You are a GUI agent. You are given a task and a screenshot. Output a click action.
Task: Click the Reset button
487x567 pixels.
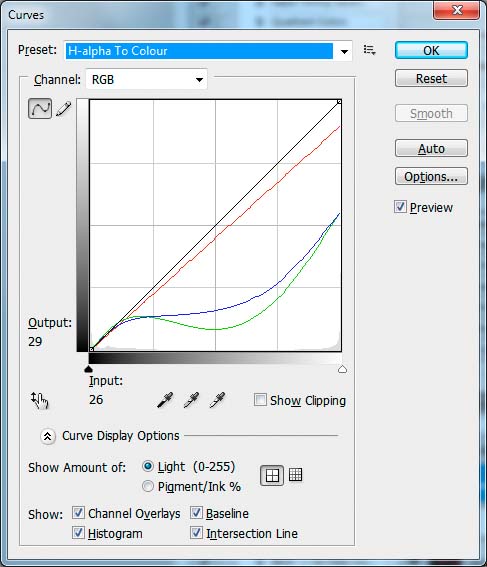pyautogui.click(x=431, y=78)
